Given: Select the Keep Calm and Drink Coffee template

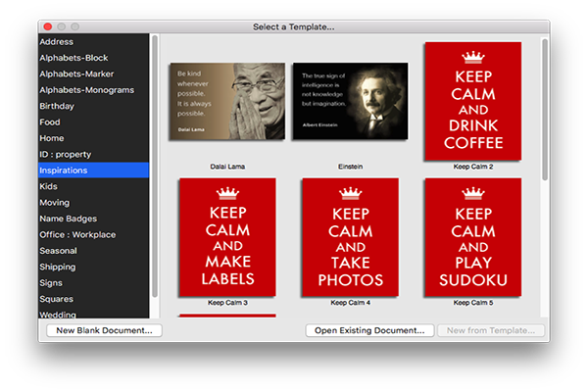Looking at the screenshot, I should click(x=473, y=101).
